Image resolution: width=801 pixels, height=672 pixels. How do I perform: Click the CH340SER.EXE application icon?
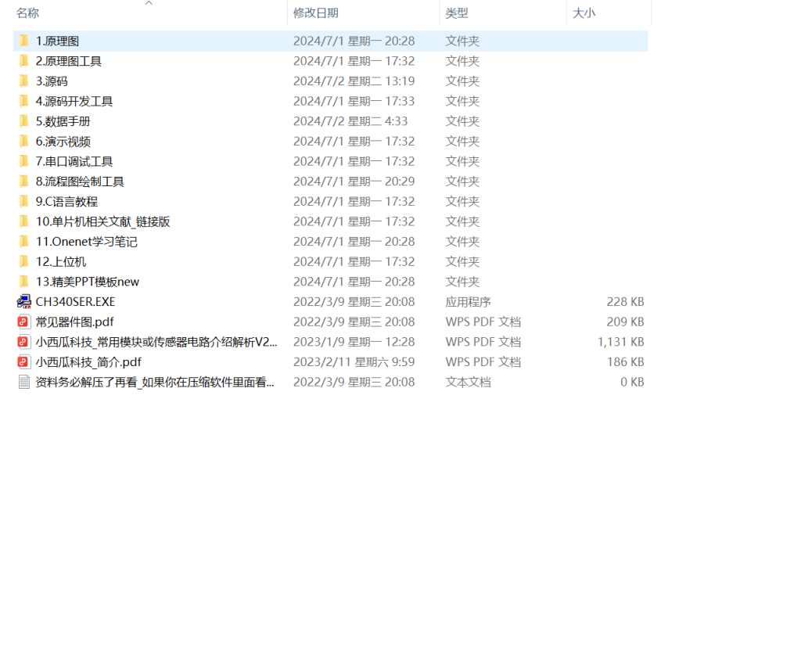[23, 302]
